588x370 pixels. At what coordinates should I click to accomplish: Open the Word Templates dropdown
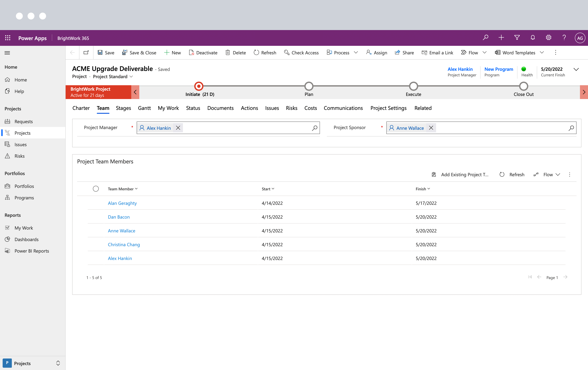[x=542, y=53]
